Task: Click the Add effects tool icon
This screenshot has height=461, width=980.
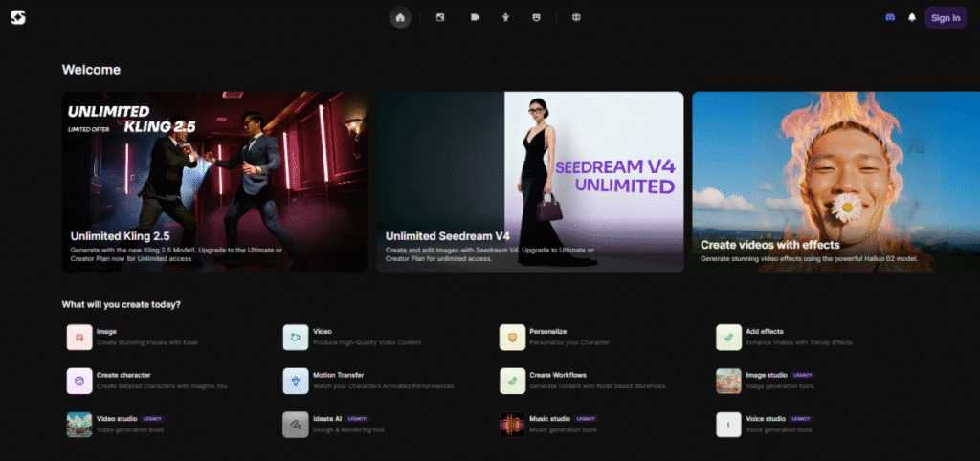Action: point(728,338)
